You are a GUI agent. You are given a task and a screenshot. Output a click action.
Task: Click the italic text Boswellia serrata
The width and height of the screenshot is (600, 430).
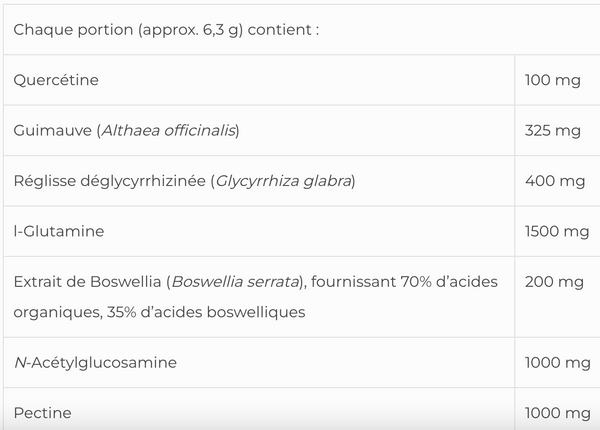tap(237, 283)
